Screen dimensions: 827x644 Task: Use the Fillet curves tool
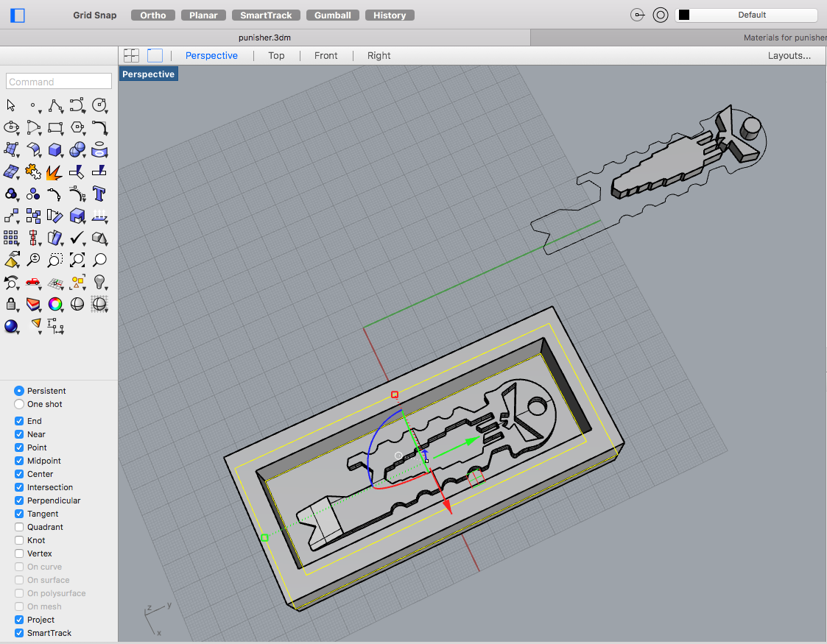click(99, 127)
